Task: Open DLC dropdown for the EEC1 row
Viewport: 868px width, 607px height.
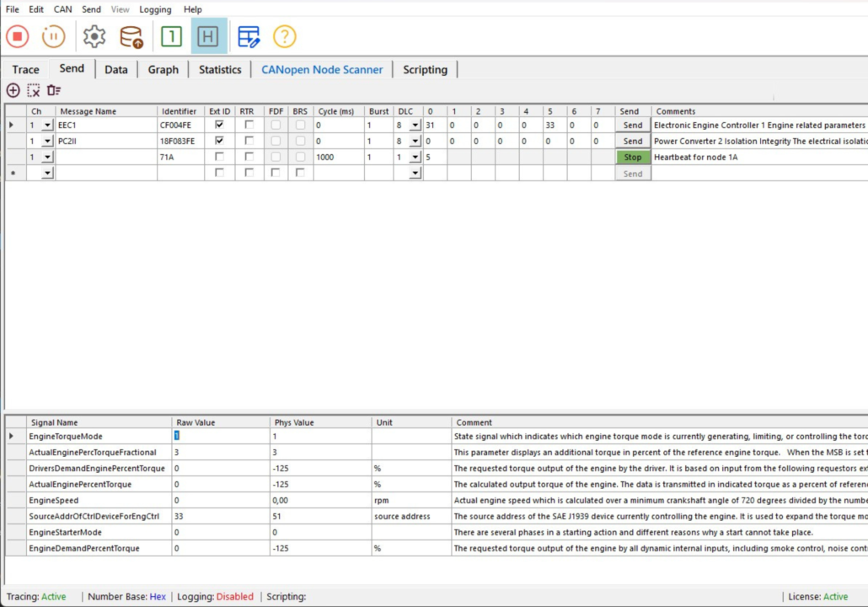Action: pyautogui.click(x=415, y=126)
